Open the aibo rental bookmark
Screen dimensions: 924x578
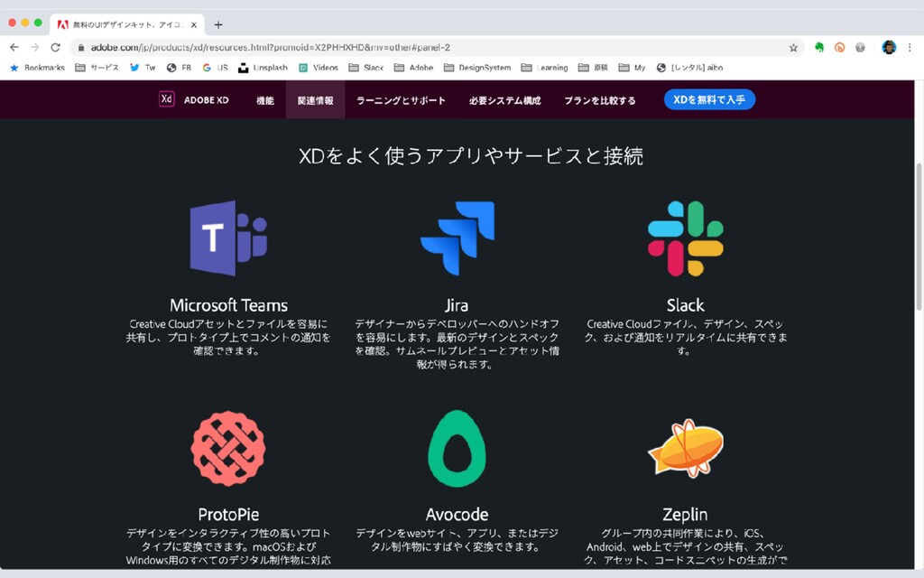coord(689,68)
